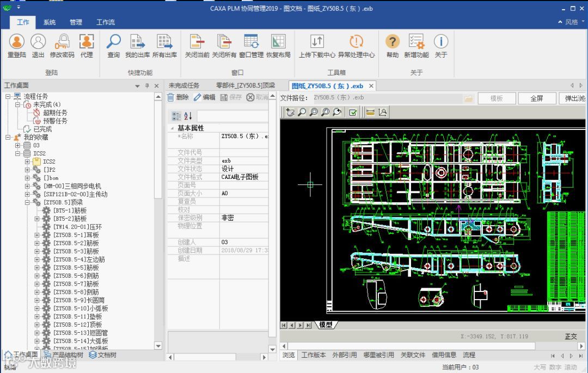
Task: Switch properties to categorized view icon
Action: (x=176, y=116)
